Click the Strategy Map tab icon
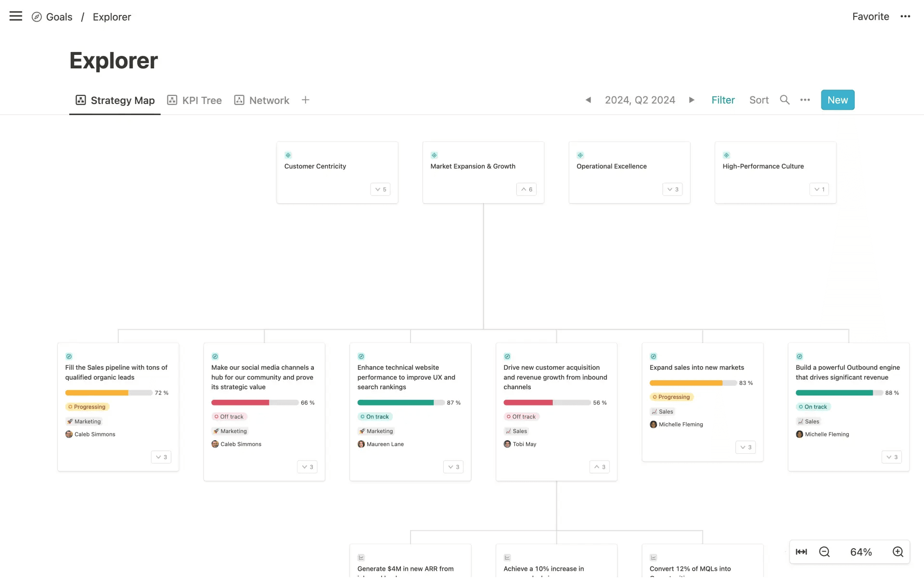 pos(80,100)
